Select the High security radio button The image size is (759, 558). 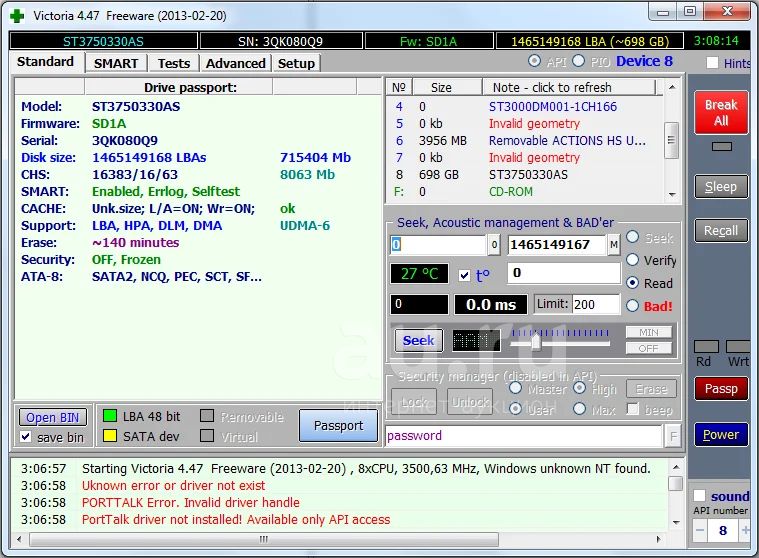[579, 388]
